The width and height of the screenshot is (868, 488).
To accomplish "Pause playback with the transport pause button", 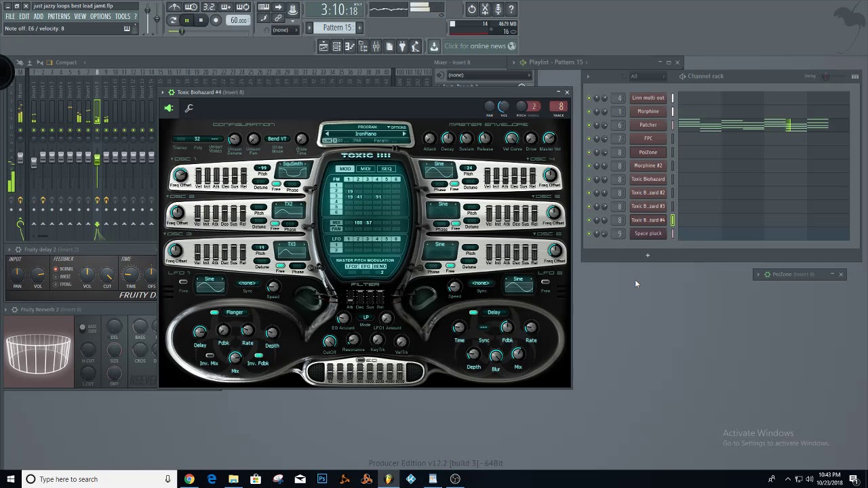I will tap(186, 20).
